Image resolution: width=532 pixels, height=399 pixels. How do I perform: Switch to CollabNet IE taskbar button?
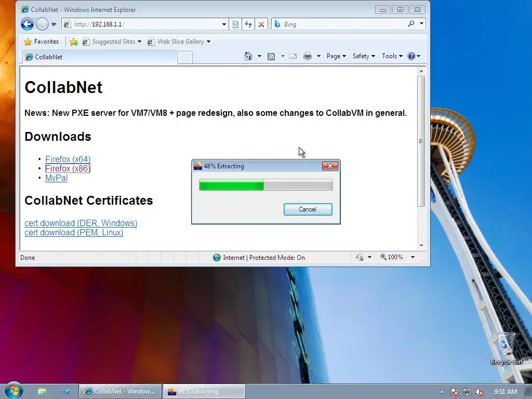pos(120,391)
